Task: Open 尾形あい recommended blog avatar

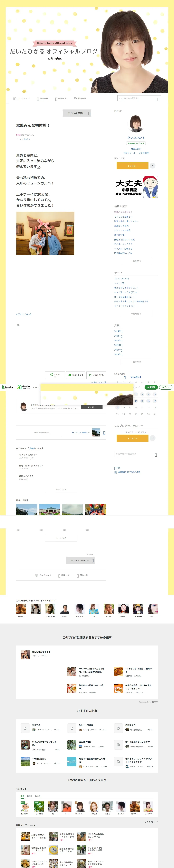Action: [21, 609]
